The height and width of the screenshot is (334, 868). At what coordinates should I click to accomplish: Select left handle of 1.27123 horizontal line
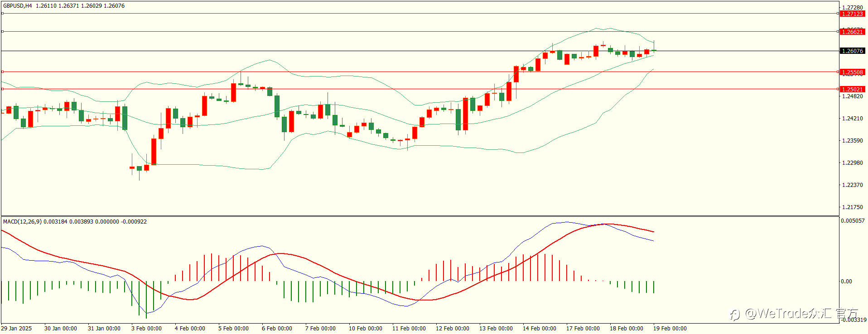click(2, 14)
